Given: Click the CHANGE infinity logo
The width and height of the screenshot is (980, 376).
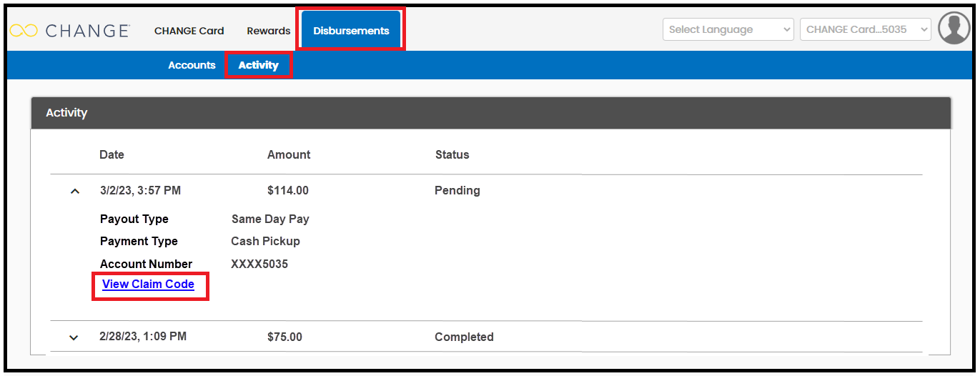Looking at the screenshot, I should [69, 30].
